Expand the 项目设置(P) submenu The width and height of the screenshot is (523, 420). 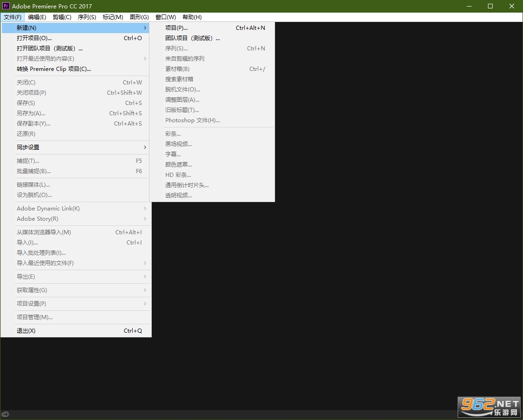(x=75, y=304)
